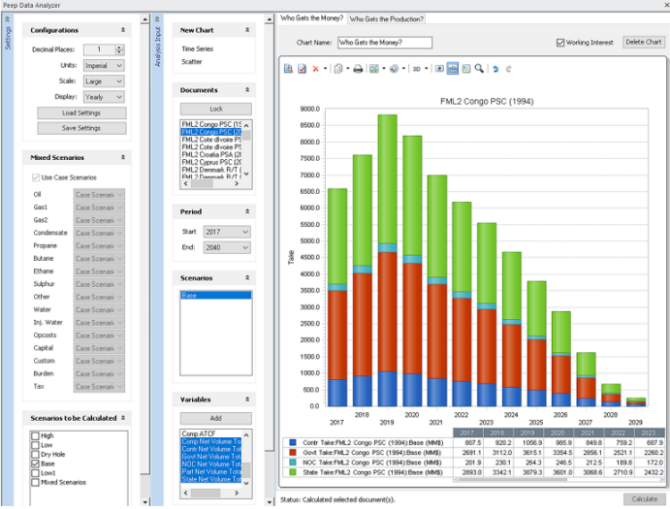Open the dropdown arrow beside the red X
Screen dimensions: 670x509
(x=325, y=68)
